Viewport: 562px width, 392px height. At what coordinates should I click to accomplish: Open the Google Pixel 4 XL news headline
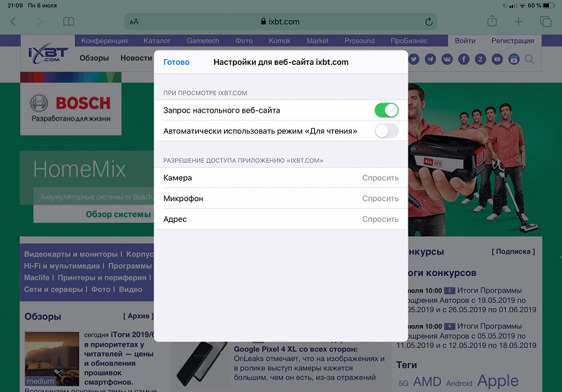[295, 349]
